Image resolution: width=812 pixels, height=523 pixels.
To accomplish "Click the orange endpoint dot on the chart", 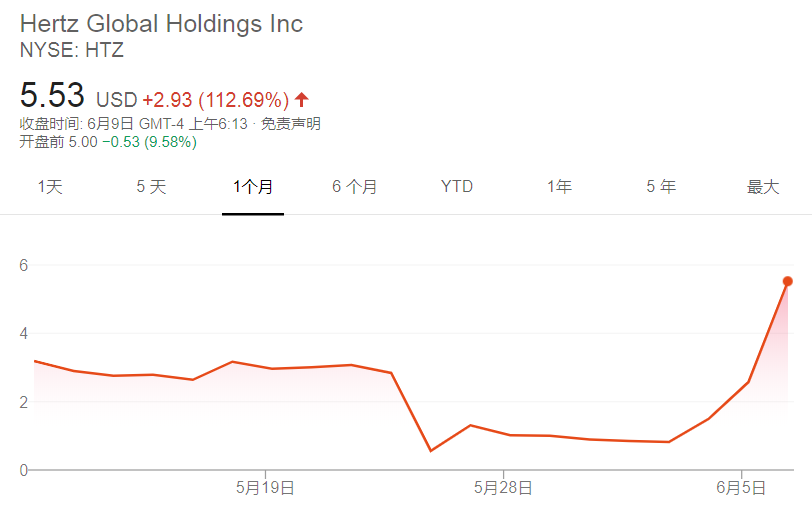I will 787,281.
